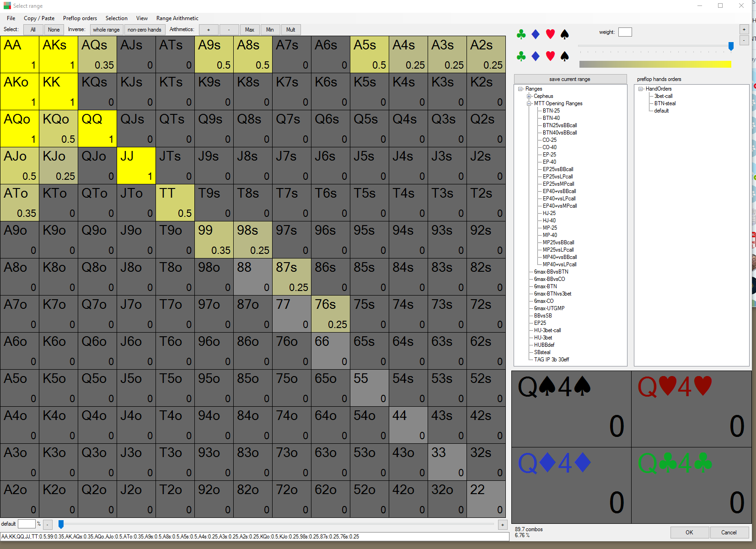This screenshot has height=549, width=756.
Task: Focus the default percent input box
Action: pyautogui.click(x=27, y=524)
